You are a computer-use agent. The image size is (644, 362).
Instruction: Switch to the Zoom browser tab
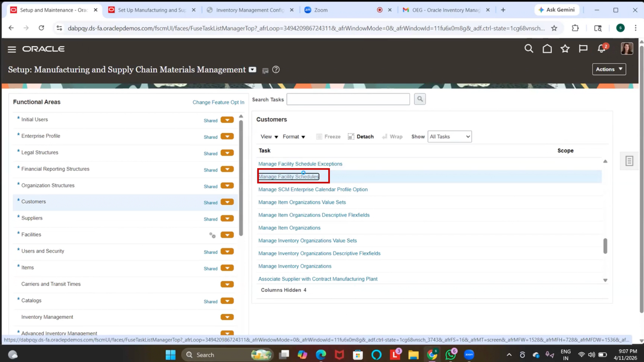[347, 10]
